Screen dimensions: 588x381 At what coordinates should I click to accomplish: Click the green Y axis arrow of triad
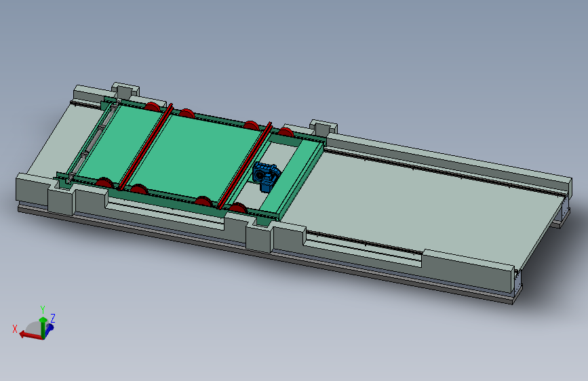43,327
